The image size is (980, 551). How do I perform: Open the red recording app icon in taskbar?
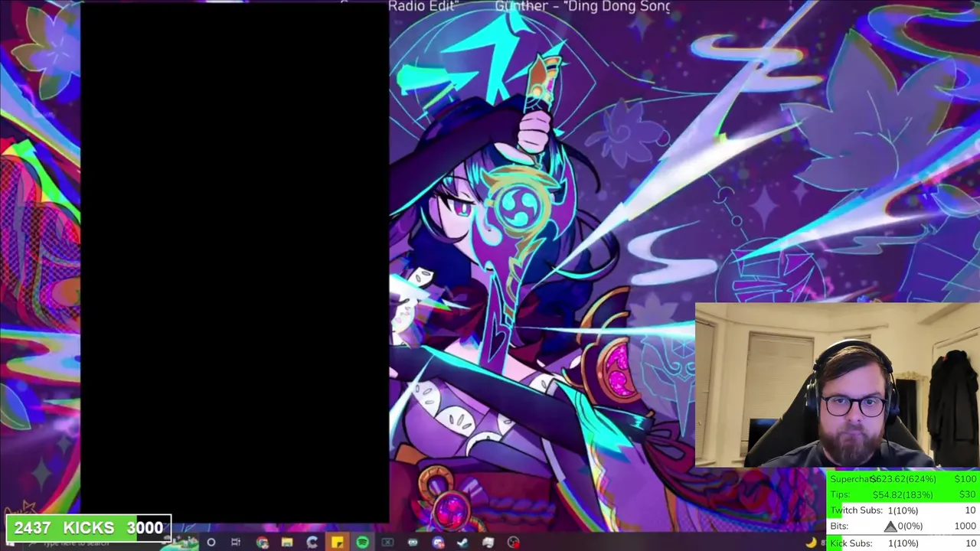click(513, 543)
